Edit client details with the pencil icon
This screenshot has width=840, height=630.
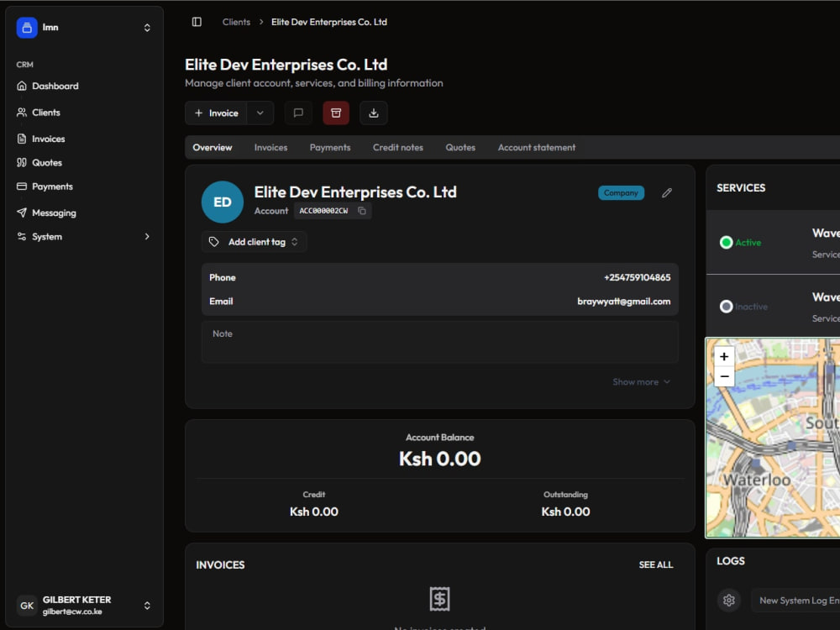(x=666, y=193)
